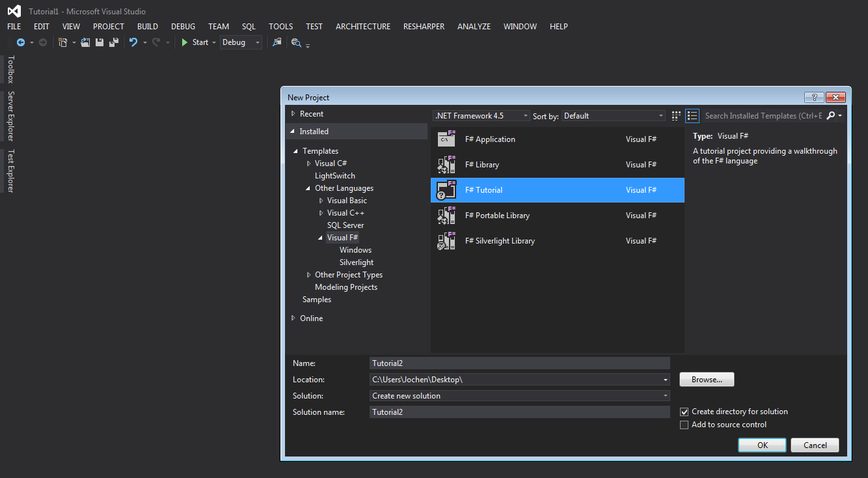
Task: Click the Open File toolbar icon
Action: click(x=85, y=42)
